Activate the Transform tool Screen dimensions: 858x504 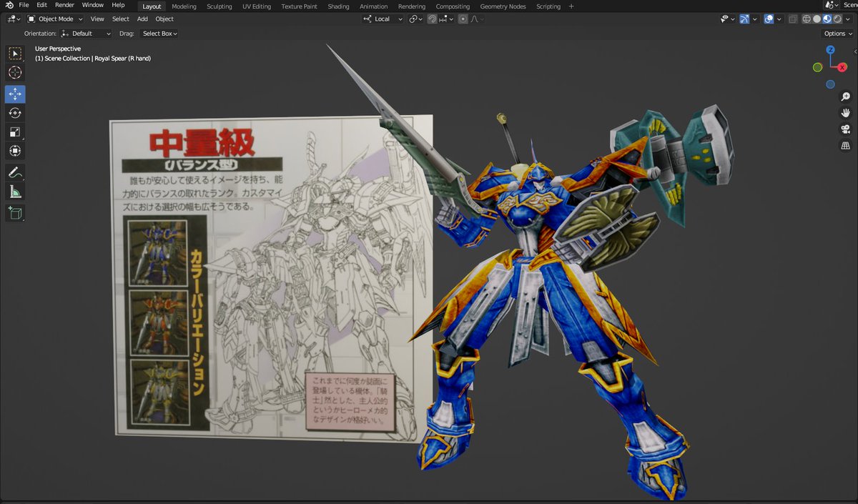pyautogui.click(x=15, y=151)
